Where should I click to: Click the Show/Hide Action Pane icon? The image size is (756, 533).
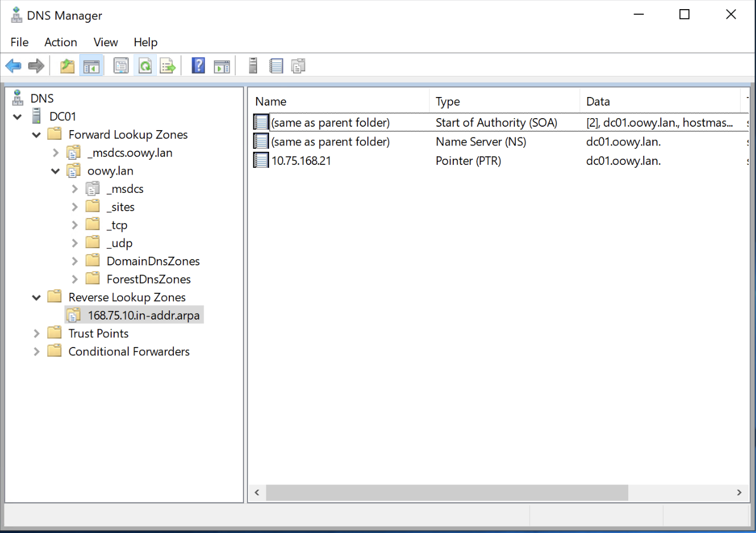click(x=222, y=66)
